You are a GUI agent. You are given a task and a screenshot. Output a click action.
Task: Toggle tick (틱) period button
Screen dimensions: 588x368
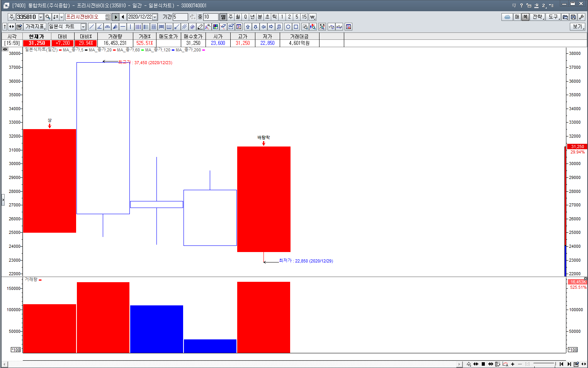[275, 17]
